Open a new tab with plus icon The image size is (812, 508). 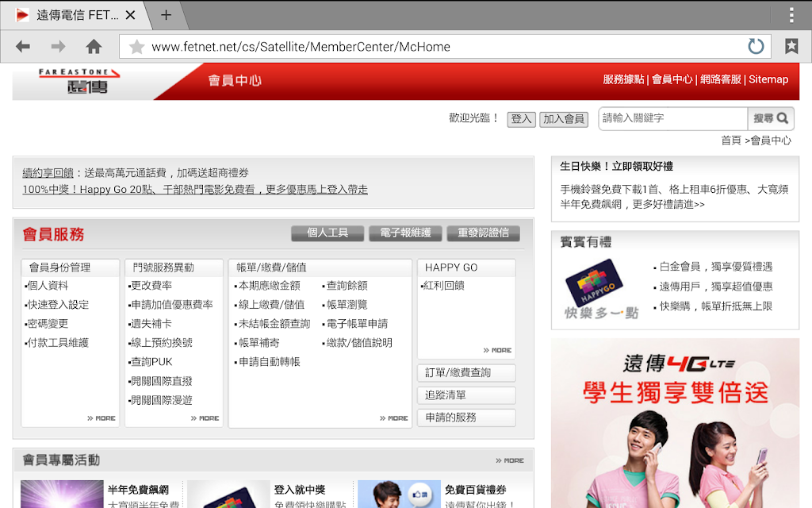166,15
